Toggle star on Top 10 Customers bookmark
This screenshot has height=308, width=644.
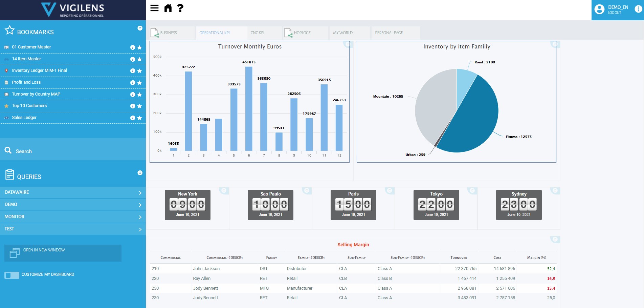pyautogui.click(x=139, y=106)
